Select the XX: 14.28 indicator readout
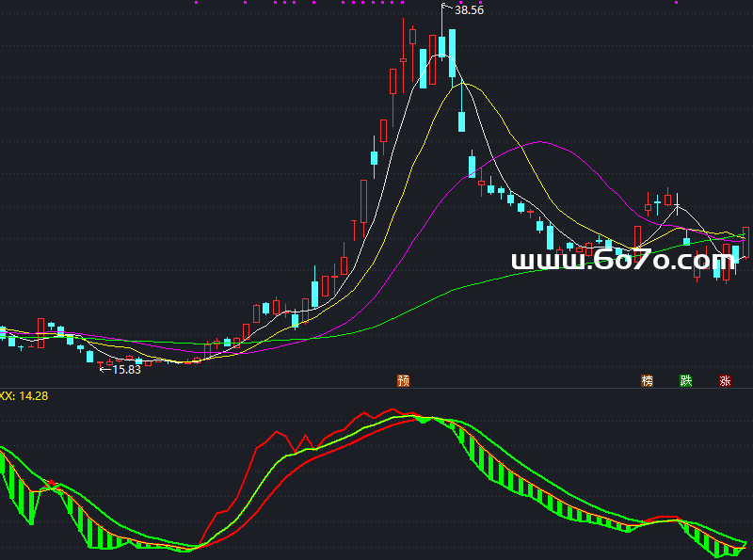Image resolution: width=753 pixels, height=560 pixels. click(24, 396)
